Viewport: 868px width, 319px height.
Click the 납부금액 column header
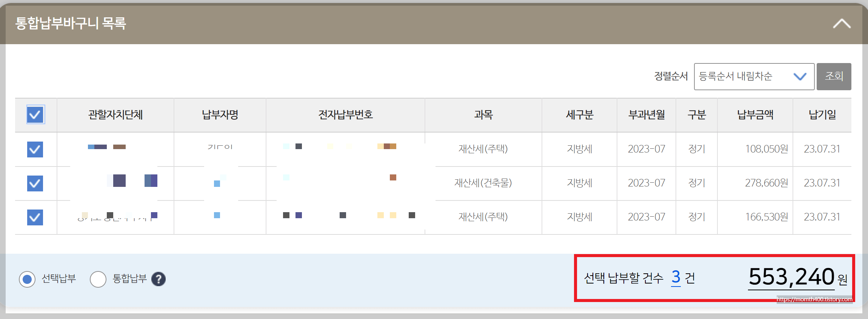(x=755, y=115)
